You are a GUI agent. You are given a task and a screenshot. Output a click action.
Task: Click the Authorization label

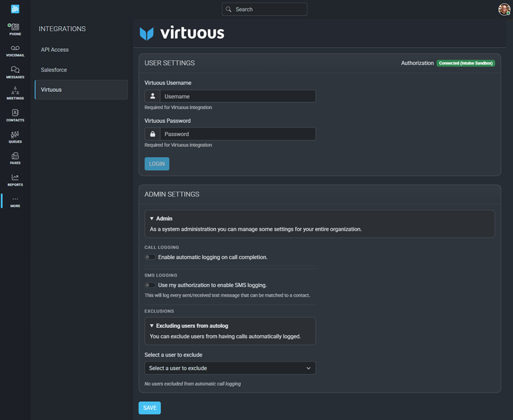coord(417,63)
